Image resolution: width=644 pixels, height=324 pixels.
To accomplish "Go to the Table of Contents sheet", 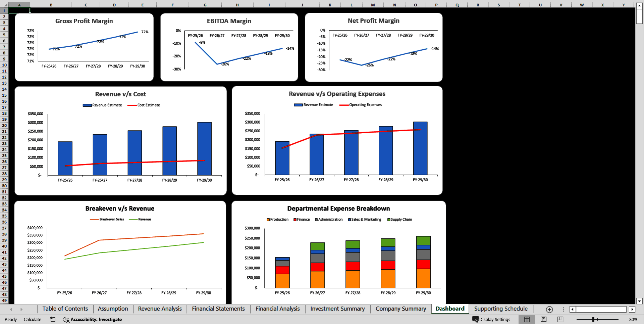I will pyautogui.click(x=65, y=309).
